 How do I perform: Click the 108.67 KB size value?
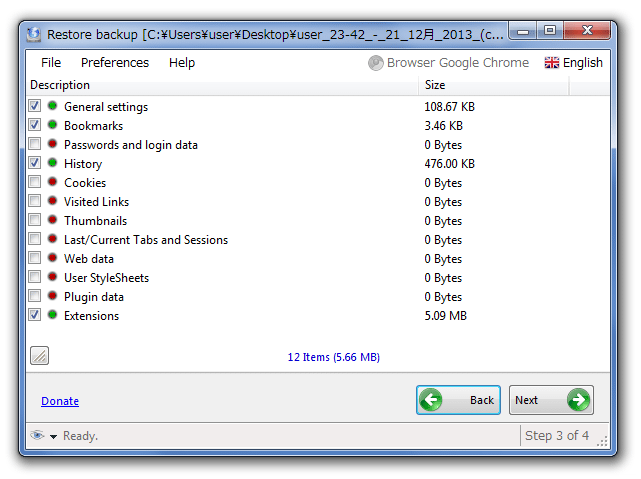(449, 107)
